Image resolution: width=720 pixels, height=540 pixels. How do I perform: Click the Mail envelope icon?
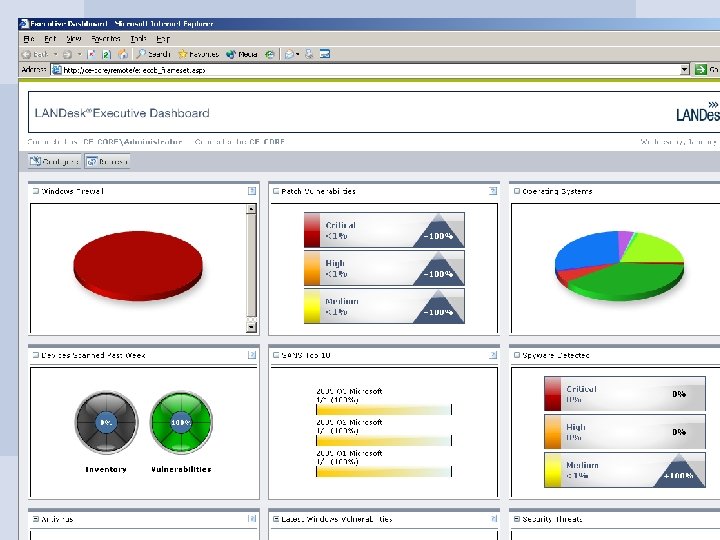[x=289, y=54]
